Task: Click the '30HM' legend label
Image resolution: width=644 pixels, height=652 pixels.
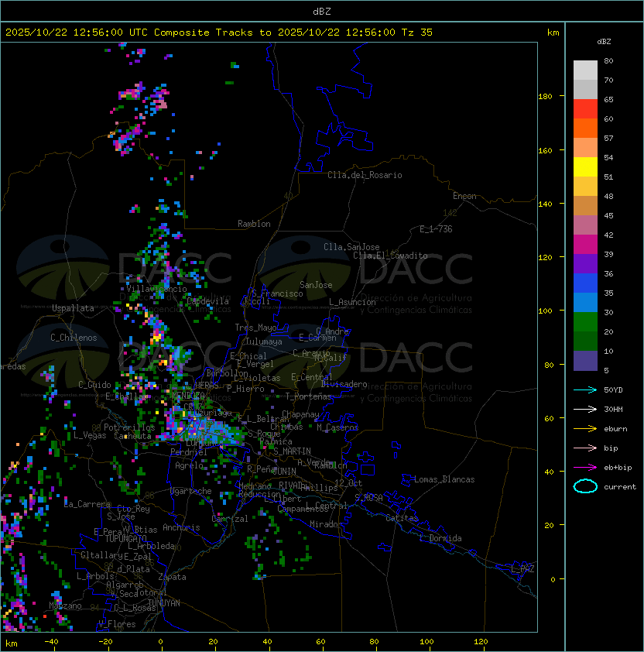Action: 613,410
